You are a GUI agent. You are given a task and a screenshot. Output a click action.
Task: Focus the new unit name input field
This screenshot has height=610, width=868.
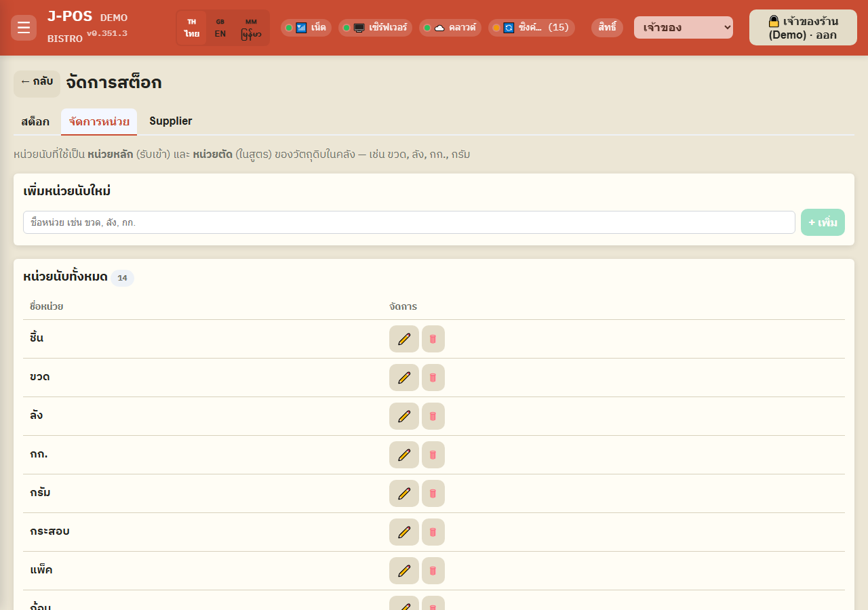tap(409, 222)
